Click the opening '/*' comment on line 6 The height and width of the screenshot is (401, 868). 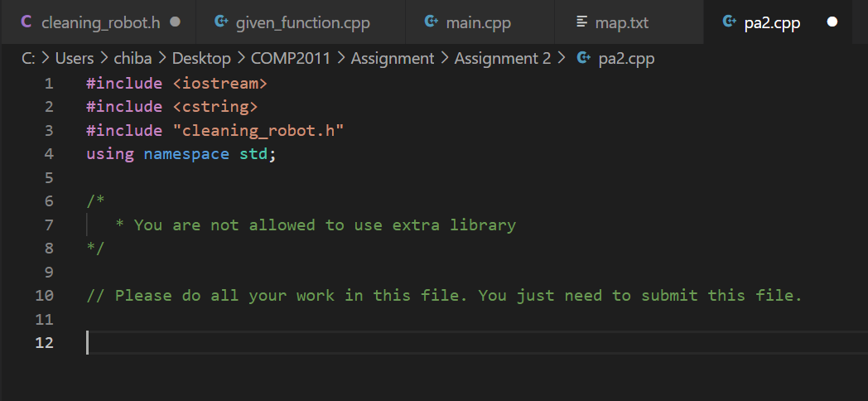tap(96, 201)
